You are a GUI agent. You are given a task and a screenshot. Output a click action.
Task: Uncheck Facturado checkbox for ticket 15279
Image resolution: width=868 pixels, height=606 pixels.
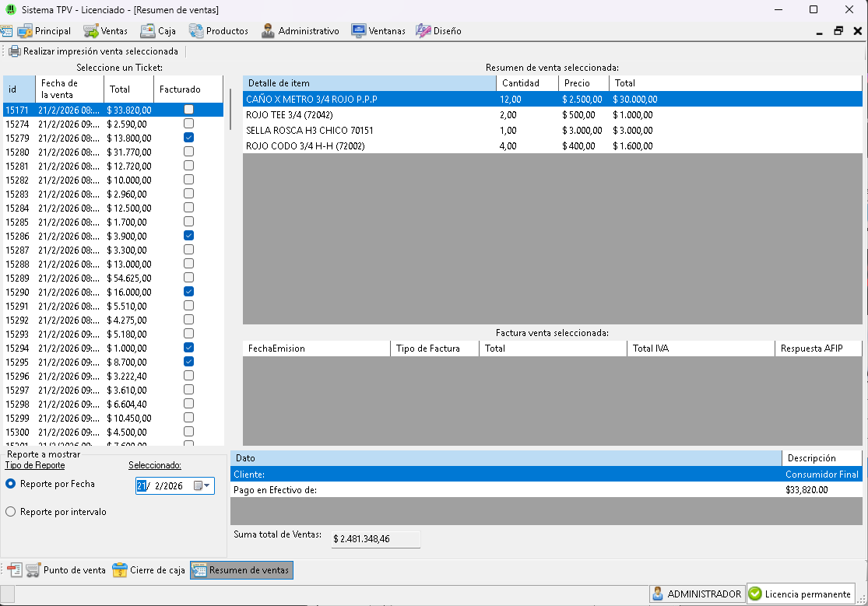(x=188, y=138)
